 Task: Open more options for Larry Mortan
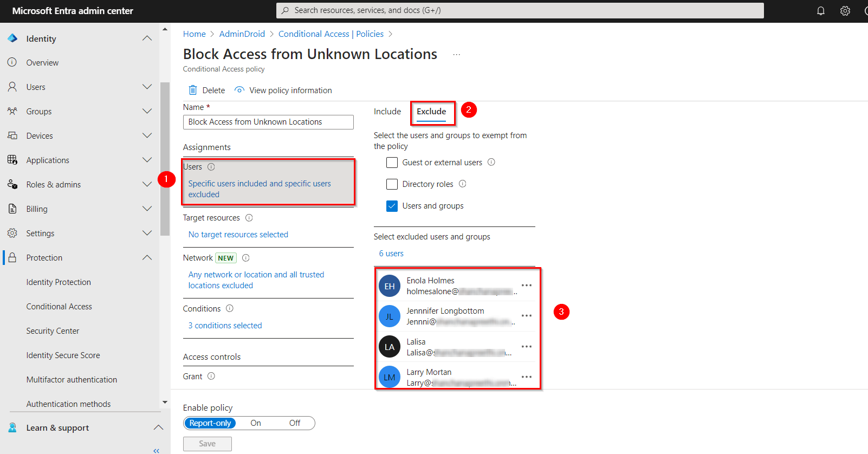[x=527, y=377]
